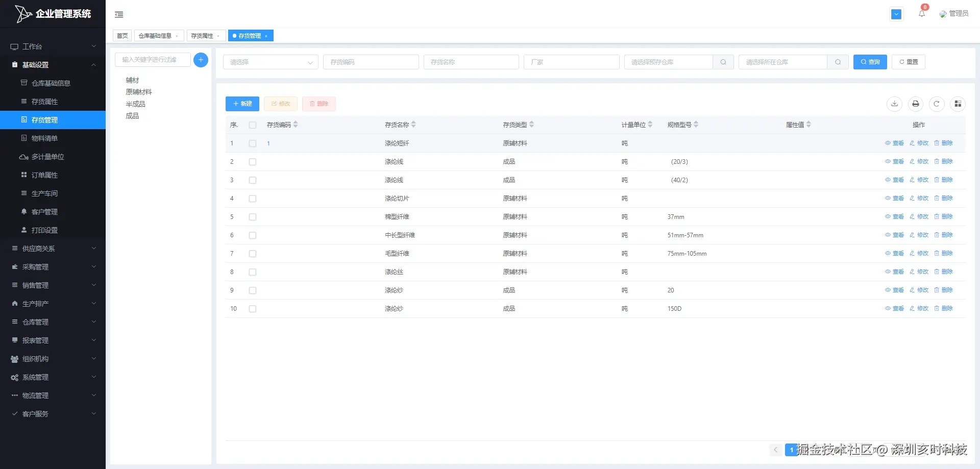Focus the 存货编码 search field
Image resolution: width=980 pixels, height=469 pixels.
point(371,62)
